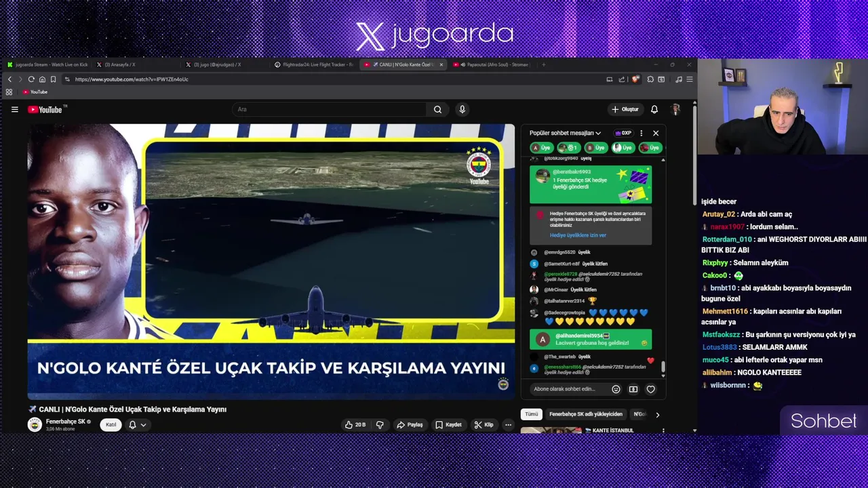The height and width of the screenshot is (488, 868).
Task: Click Hediye üyeliklere izin ver link
Action: pos(578,235)
